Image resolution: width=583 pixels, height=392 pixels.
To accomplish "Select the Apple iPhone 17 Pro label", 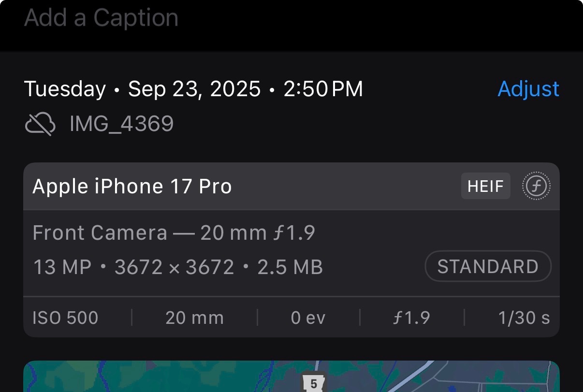I will [132, 187].
